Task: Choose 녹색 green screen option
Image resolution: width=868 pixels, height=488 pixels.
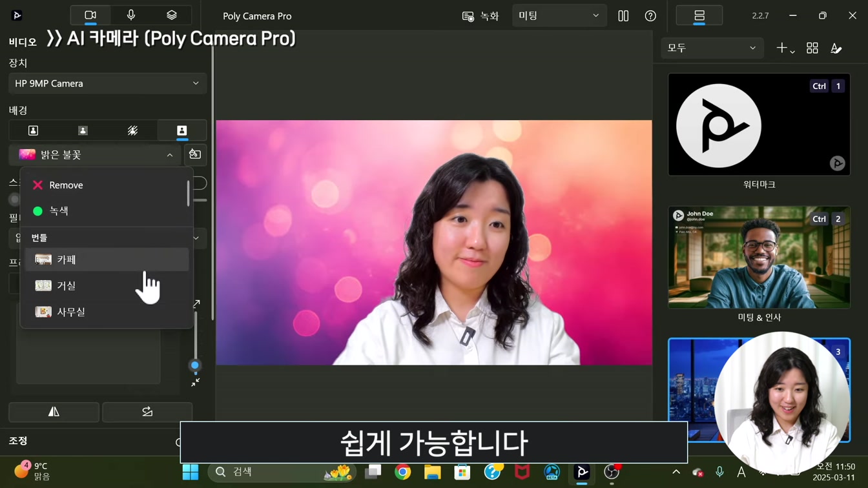Action: [107, 211]
